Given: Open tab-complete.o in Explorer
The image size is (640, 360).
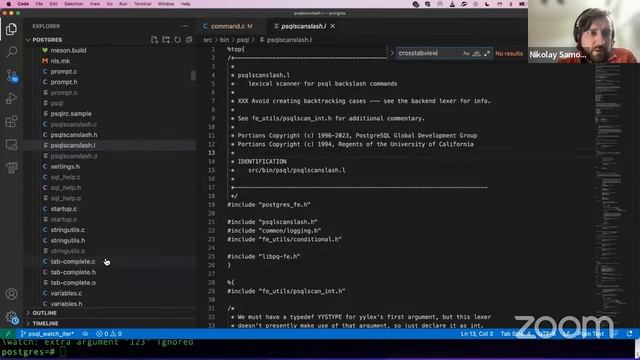Looking at the screenshot, I should click(73, 282).
